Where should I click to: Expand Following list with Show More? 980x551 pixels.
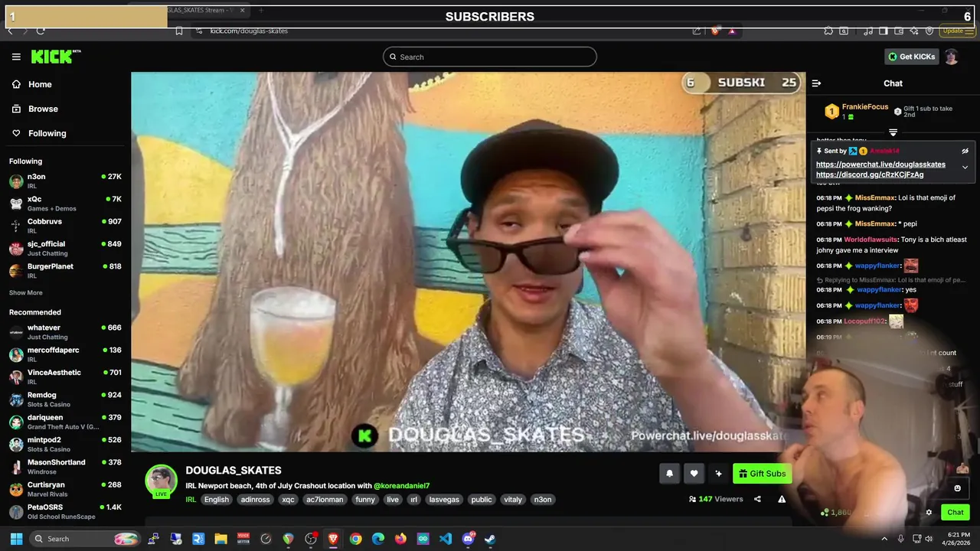coord(26,293)
